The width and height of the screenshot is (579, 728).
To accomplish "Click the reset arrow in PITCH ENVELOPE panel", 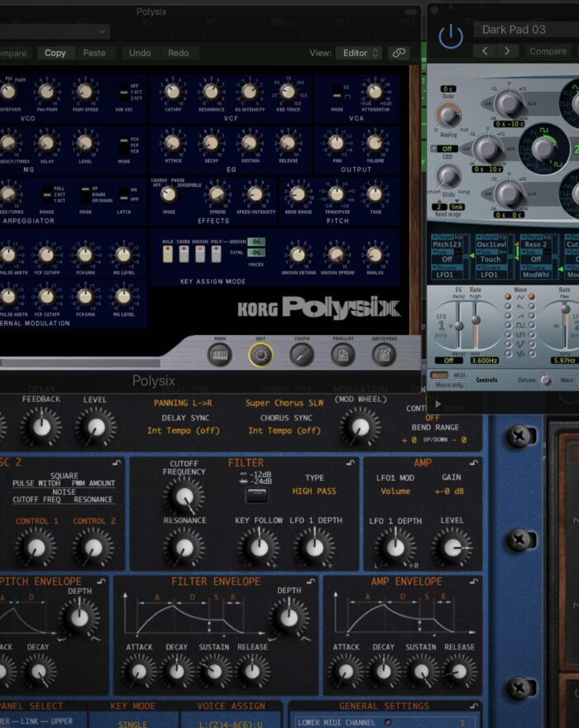I will tap(101, 581).
